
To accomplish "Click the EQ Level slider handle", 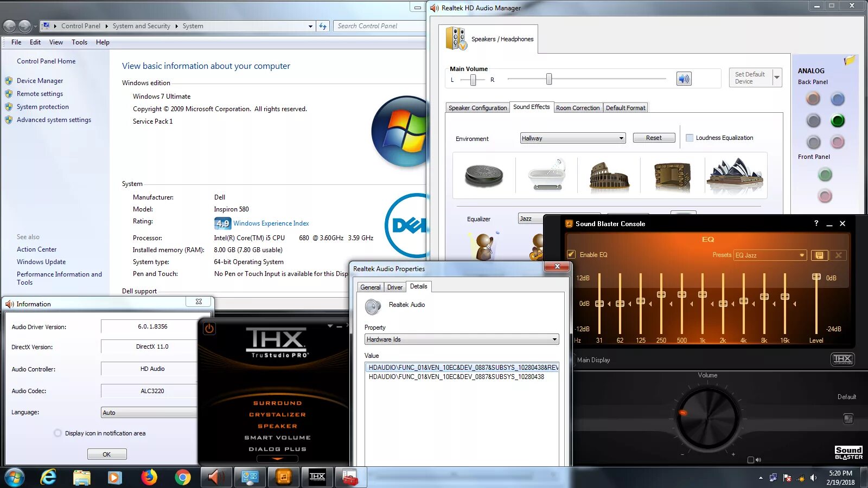I will click(x=816, y=277).
